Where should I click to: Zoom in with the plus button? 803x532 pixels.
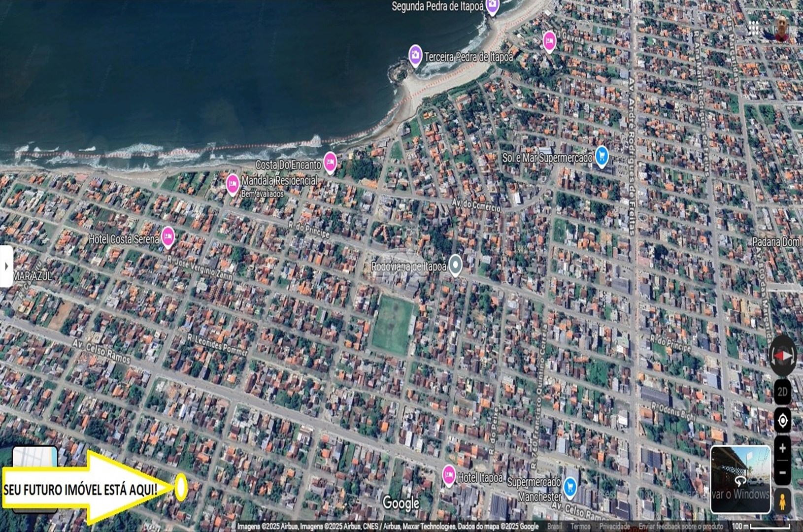782,449
